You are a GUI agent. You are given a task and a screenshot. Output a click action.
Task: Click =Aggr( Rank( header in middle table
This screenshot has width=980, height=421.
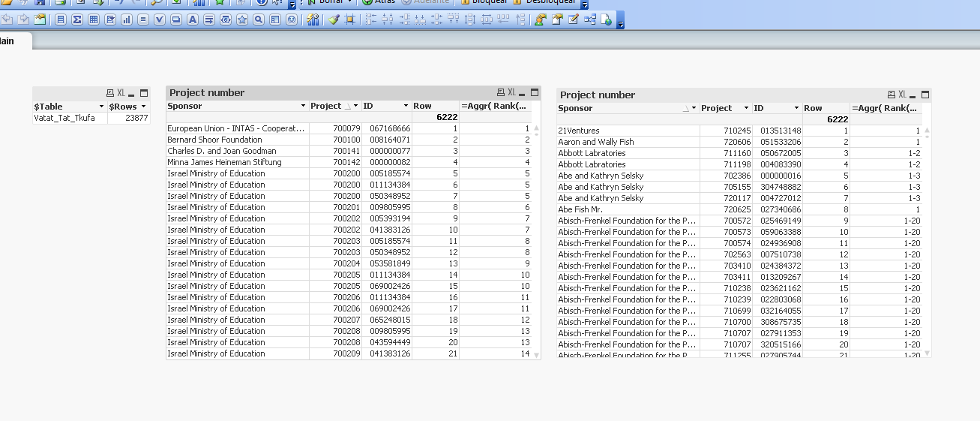[495, 106]
